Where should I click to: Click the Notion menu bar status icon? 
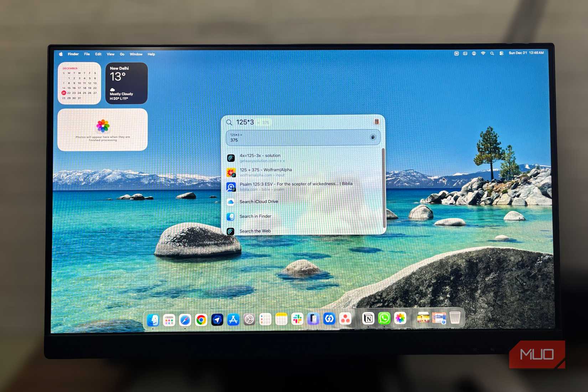point(457,53)
